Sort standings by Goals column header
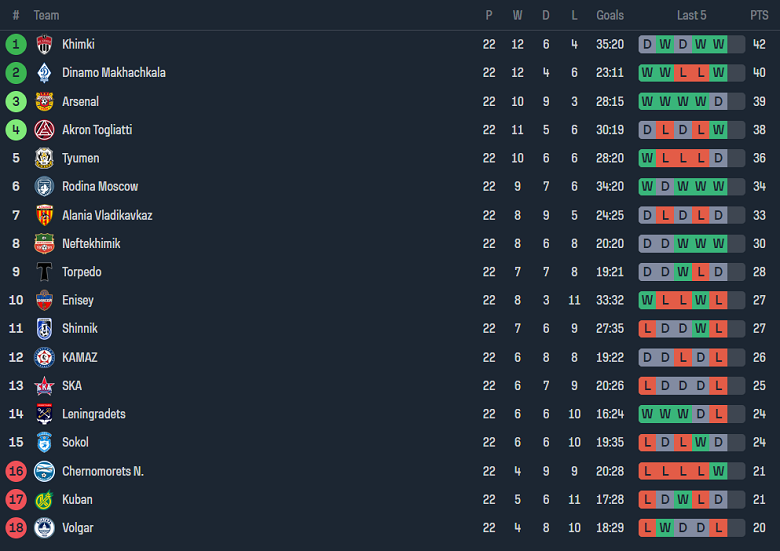The width and height of the screenshot is (780, 551). (x=610, y=15)
